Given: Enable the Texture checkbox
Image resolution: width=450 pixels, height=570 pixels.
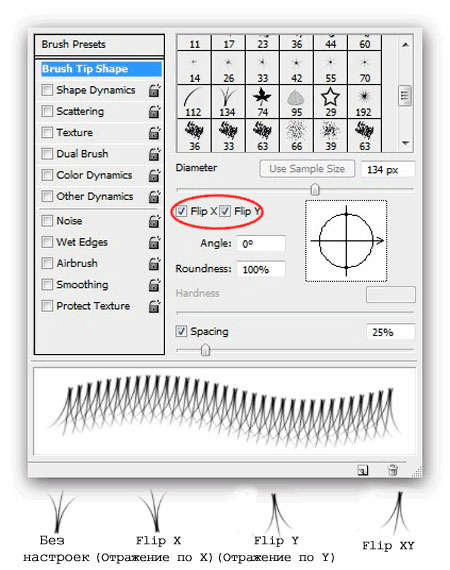Looking at the screenshot, I should click(47, 132).
